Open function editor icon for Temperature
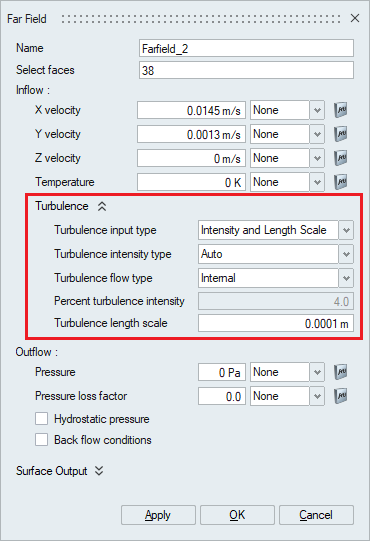Image resolution: width=370 pixels, height=541 pixels. coord(340,182)
